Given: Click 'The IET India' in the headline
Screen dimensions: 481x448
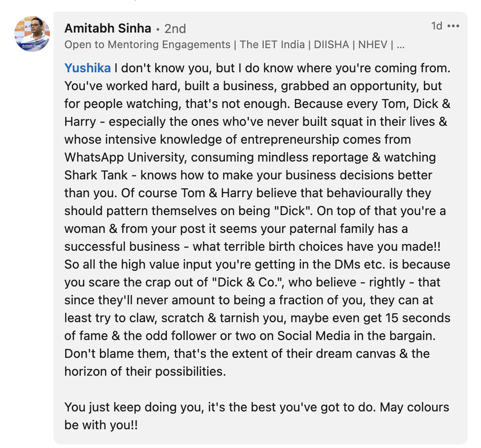Looking at the screenshot, I should pyautogui.click(x=272, y=45).
